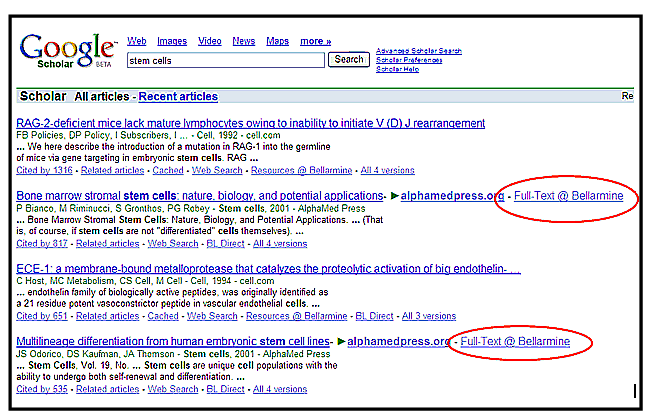Open the Web navigation link
Viewport: 647px width, 418px height.
point(137,41)
